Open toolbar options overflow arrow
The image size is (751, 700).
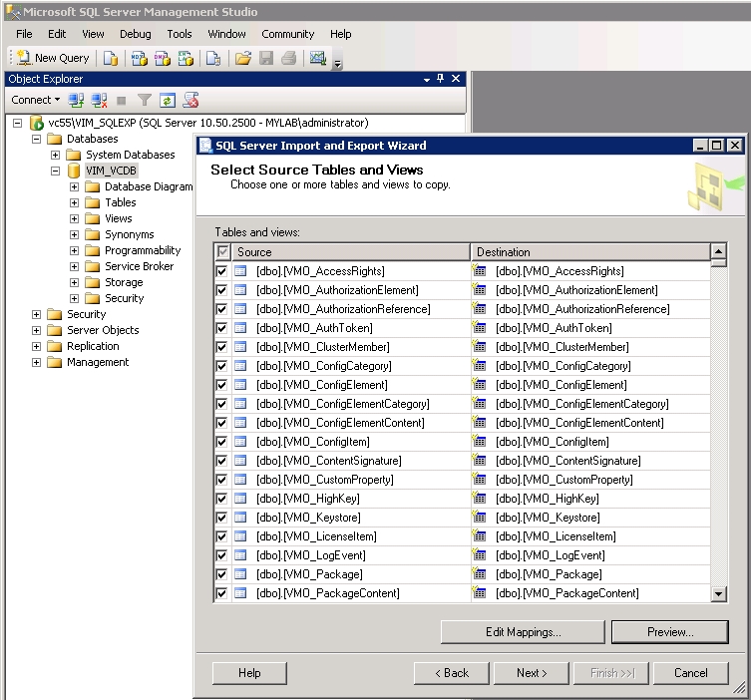(338, 63)
